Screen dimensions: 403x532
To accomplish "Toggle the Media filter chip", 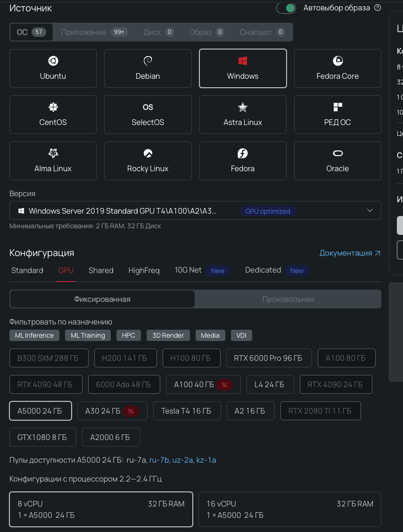I will 210,335.
